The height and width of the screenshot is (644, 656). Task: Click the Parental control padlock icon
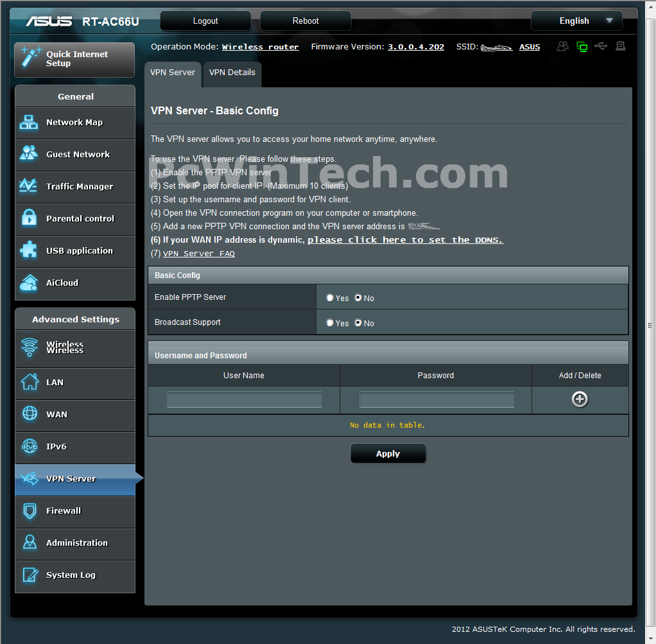tap(29, 218)
